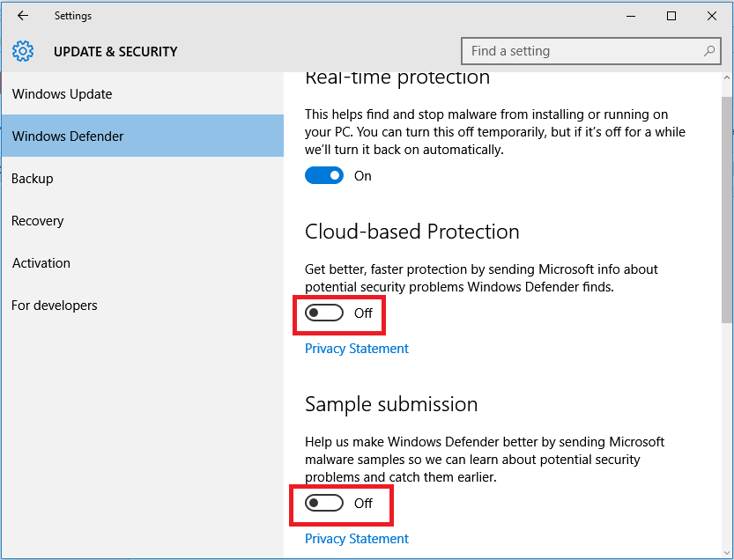Enable Sample submission toggle

(324, 504)
